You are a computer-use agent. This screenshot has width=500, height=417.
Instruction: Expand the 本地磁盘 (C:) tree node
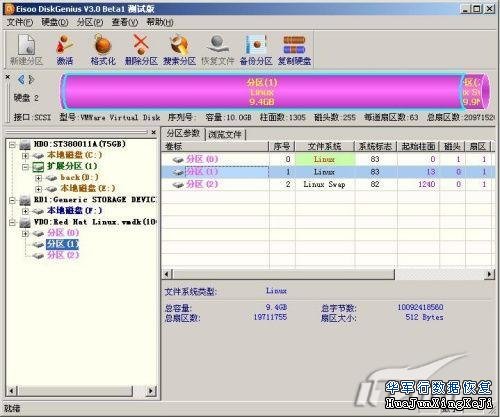coord(25,156)
